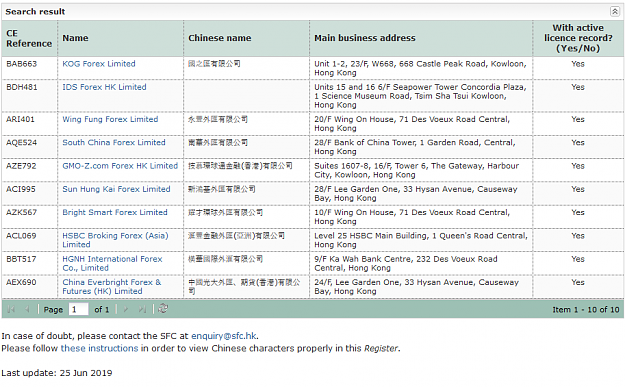The image size is (625, 387).
Task: Open Wing Fung Forex Limited details
Action: pos(110,119)
